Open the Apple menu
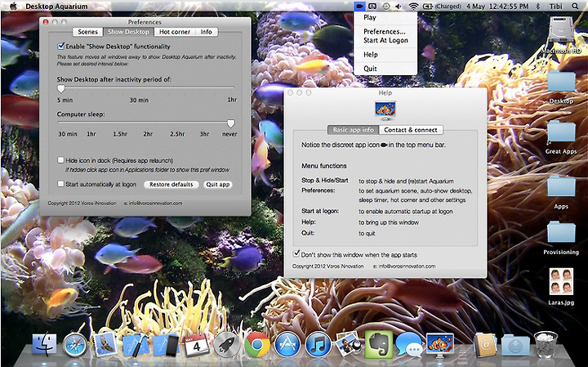588x367 pixels. tap(13, 7)
